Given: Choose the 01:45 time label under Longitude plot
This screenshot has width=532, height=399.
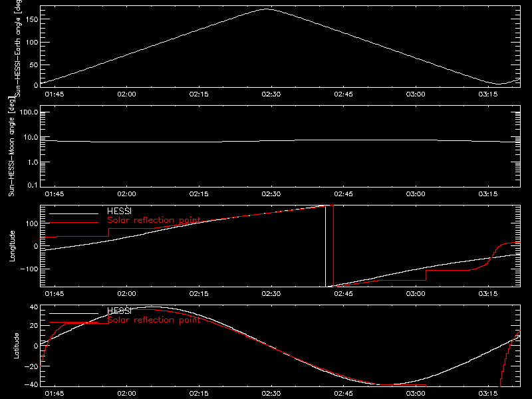Looking at the screenshot, I should click(x=55, y=294).
